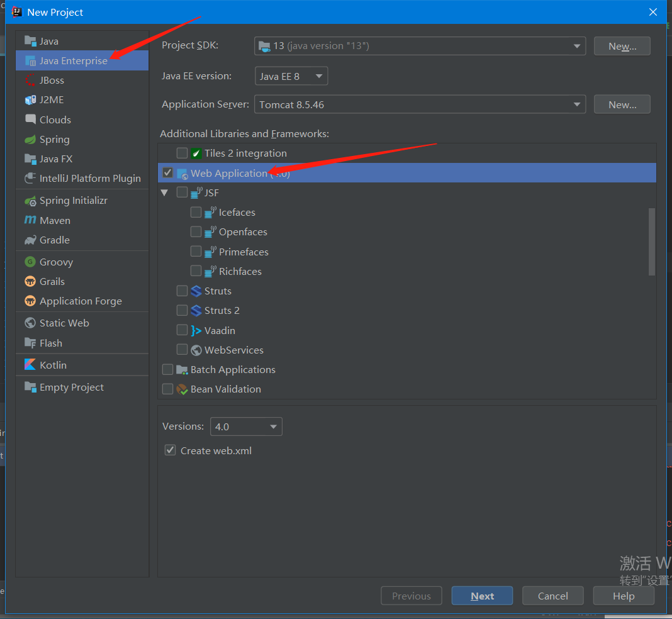Click the frameworks list scrollbar
Image resolution: width=672 pixels, height=619 pixels.
[652, 242]
